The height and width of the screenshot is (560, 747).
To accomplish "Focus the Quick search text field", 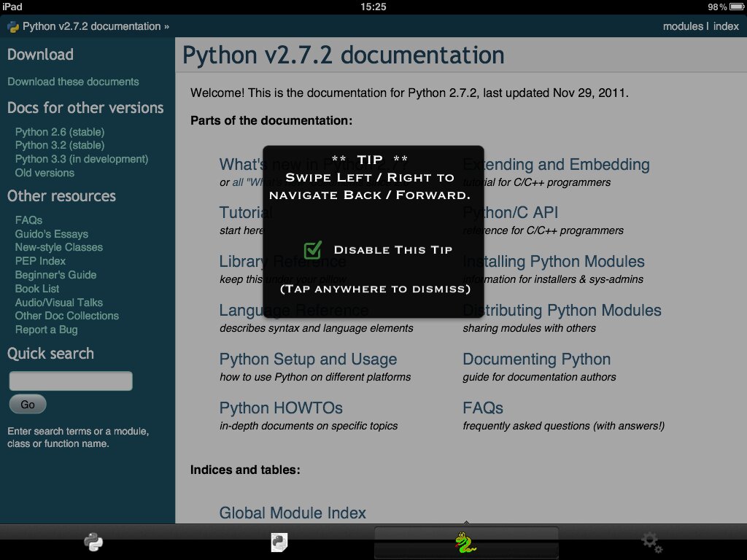I will click(x=71, y=381).
